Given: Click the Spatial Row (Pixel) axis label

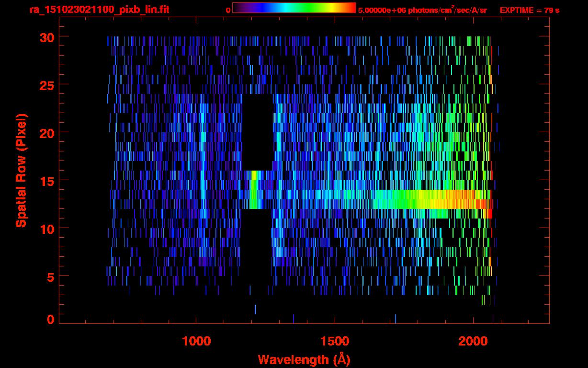Looking at the screenshot, I should coord(21,170).
